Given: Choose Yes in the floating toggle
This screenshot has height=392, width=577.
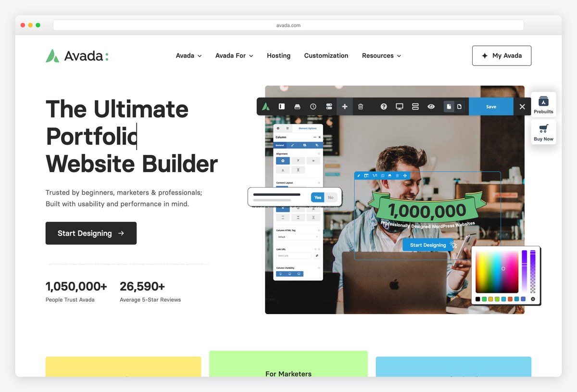Looking at the screenshot, I should point(318,197).
